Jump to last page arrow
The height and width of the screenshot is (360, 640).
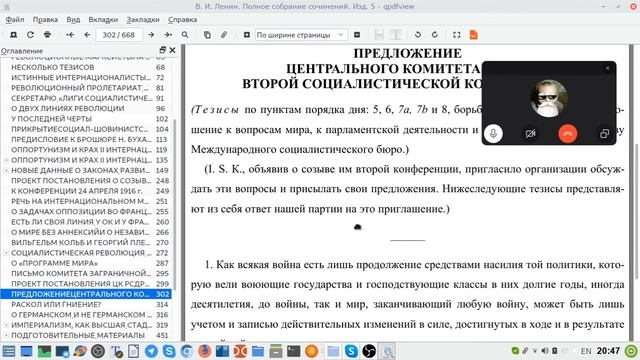pos(168,35)
